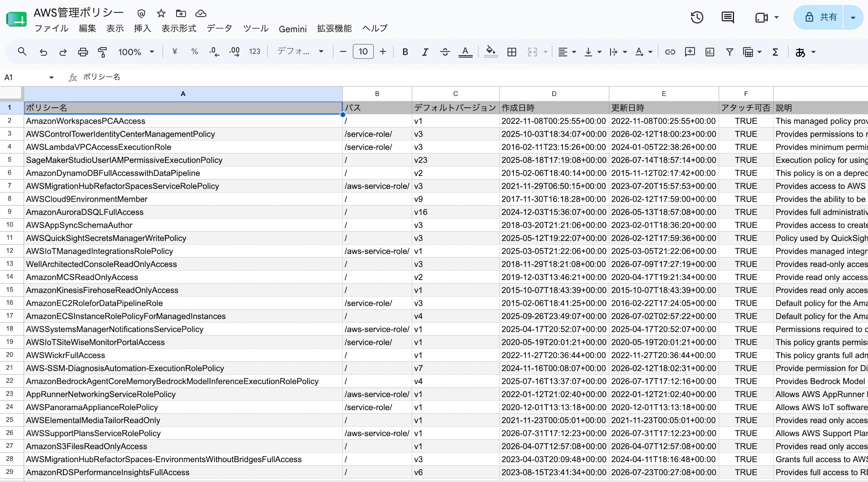The width and height of the screenshot is (868, 482).
Task: Increase decimal places
Action: (x=234, y=52)
